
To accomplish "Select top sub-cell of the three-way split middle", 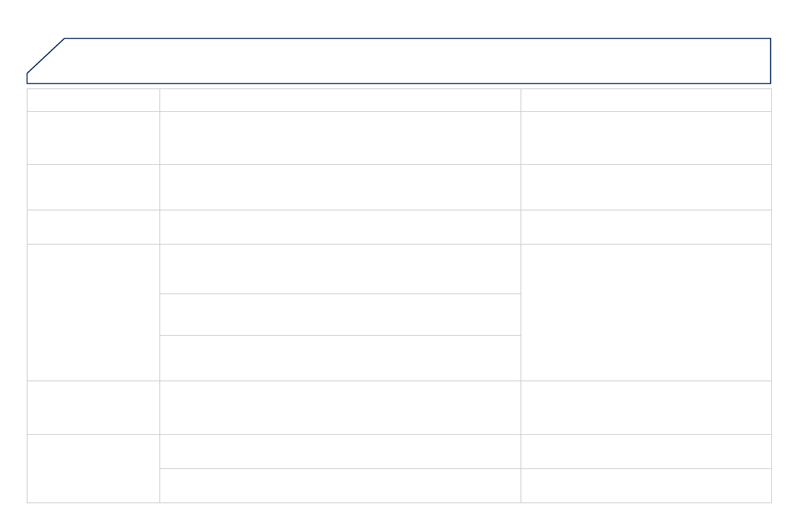I will (x=340, y=269).
